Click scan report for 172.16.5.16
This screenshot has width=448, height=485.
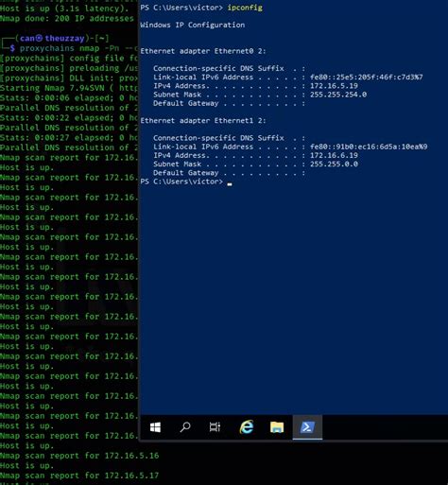tap(79, 456)
